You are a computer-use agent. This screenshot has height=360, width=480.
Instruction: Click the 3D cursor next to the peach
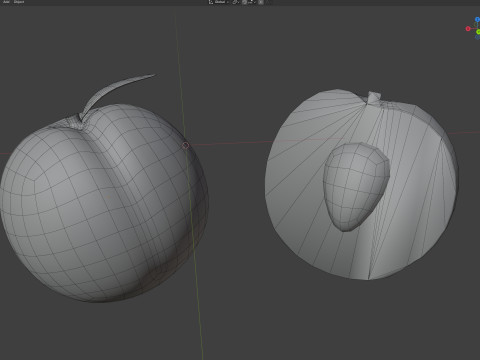(x=186, y=145)
